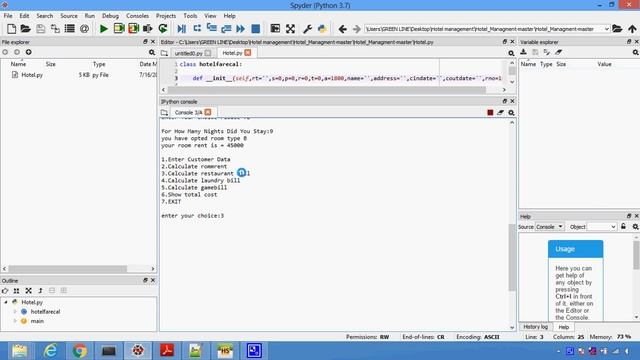
Task: Open the console options gear icon
Action: click(511, 113)
